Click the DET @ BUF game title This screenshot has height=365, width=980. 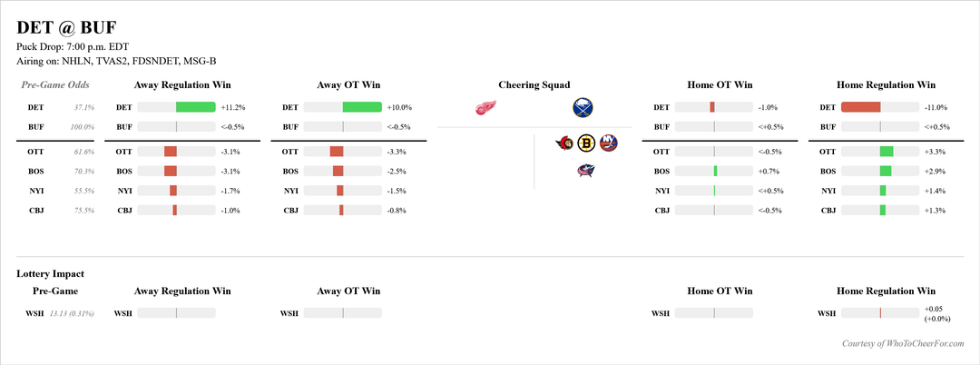[x=66, y=27]
